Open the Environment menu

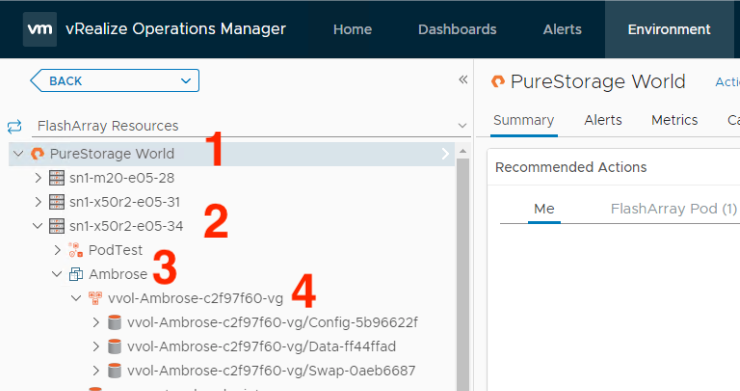click(x=669, y=29)
